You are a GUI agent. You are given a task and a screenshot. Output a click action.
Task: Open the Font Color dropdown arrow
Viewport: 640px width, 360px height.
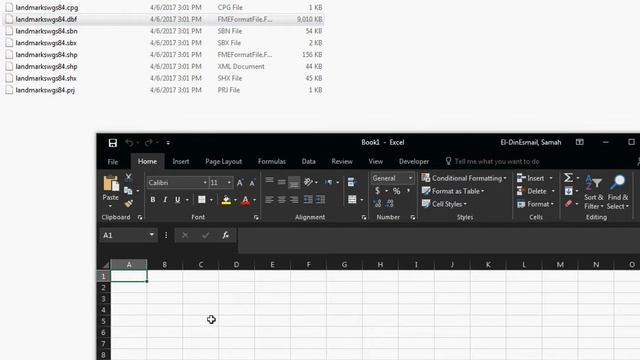click(x=255, y=200)
